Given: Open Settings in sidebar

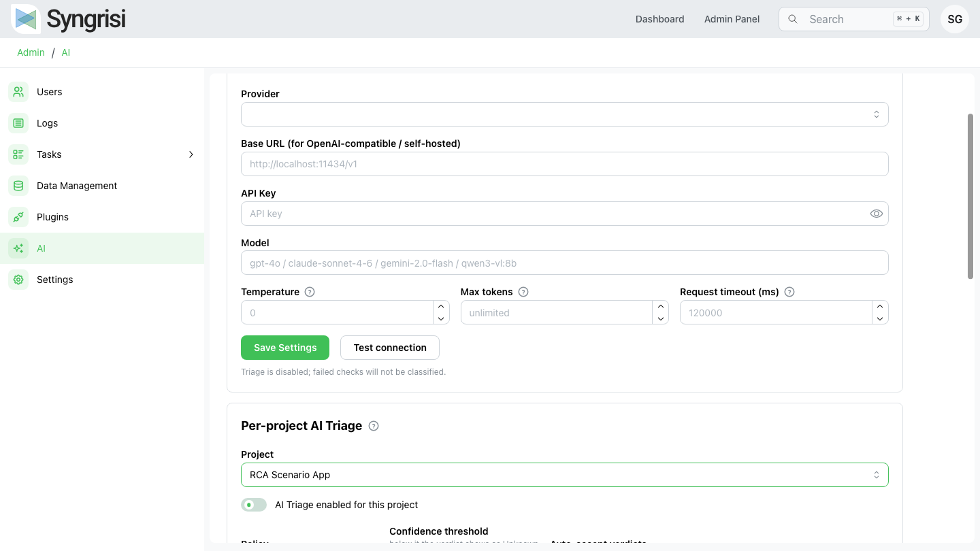Looking at the screenshot, I should pyautogui.click(x=102, y=280).
